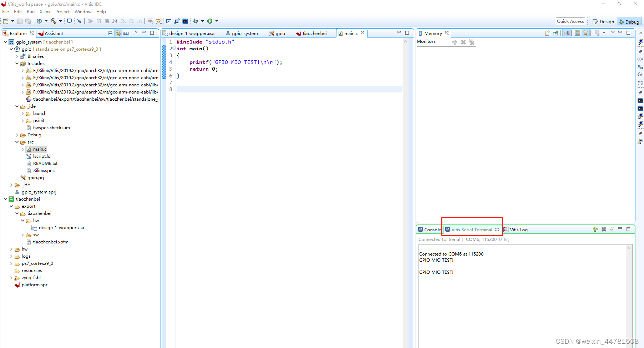Expand the zynq_fsbl folder
The height and width of the screenshot is (348, 644).
pyautogui.click(x=11, y=278)
